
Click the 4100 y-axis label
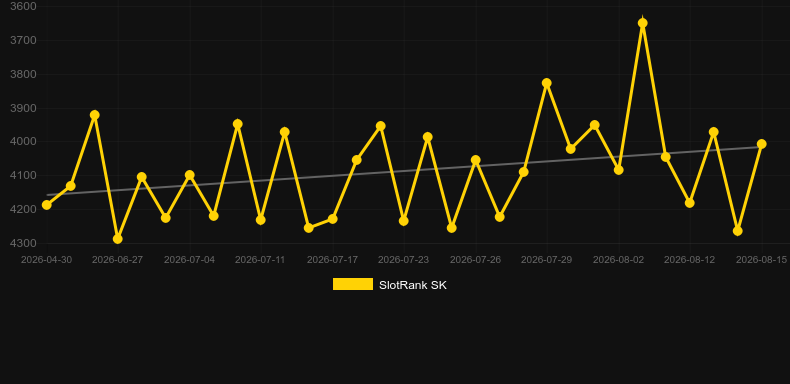coord(23,175)
